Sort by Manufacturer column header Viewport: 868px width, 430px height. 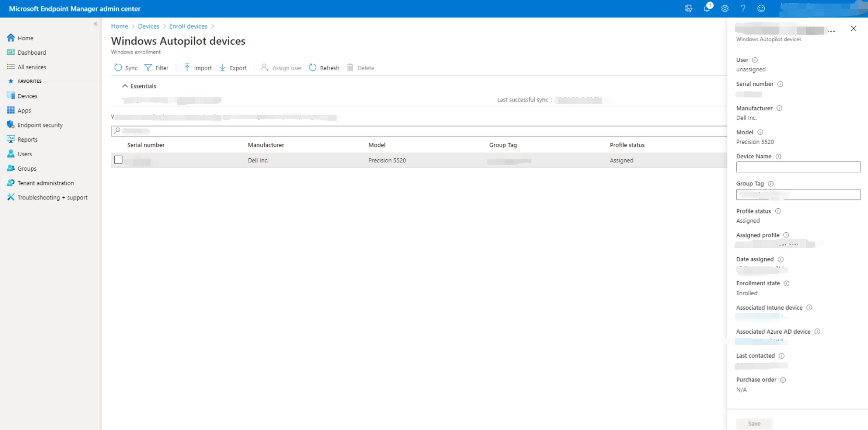[x=266, y=145]
